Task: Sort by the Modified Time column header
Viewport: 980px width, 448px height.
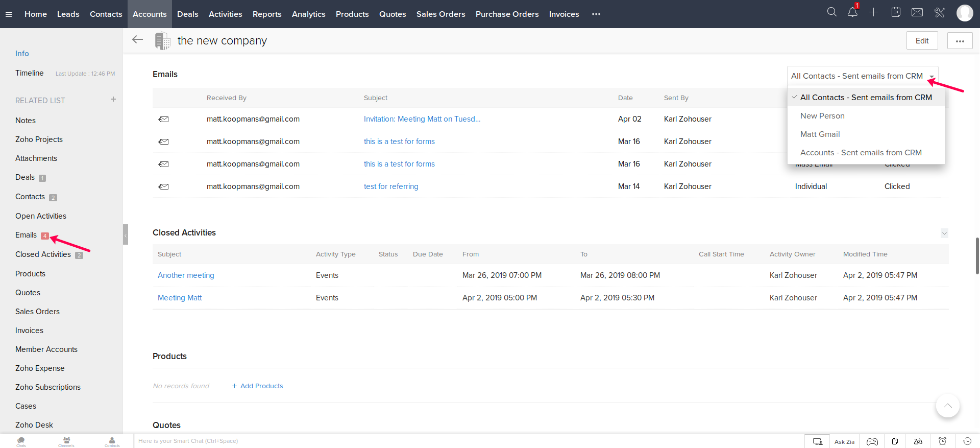Action: pyautogui.click(x=865, y=254)
